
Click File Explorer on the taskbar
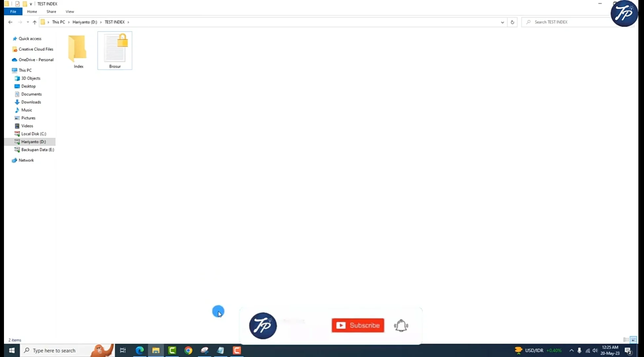[x=156, y=350]
